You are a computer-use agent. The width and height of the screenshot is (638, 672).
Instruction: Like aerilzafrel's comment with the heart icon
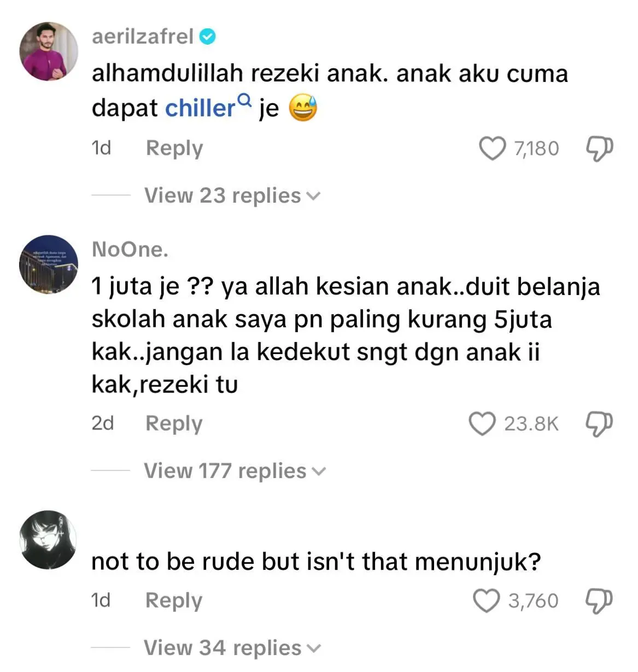point(493,148)
